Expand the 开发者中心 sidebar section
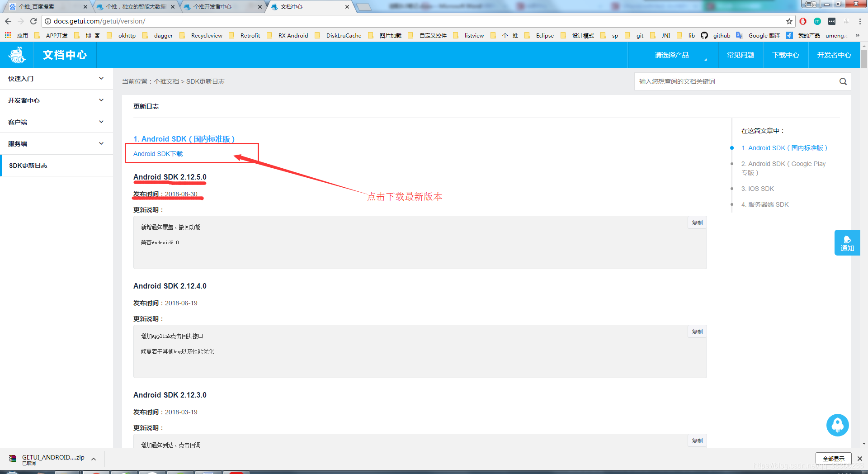The height and width of the screenshot is (474, 868). [x=57, y=100]
